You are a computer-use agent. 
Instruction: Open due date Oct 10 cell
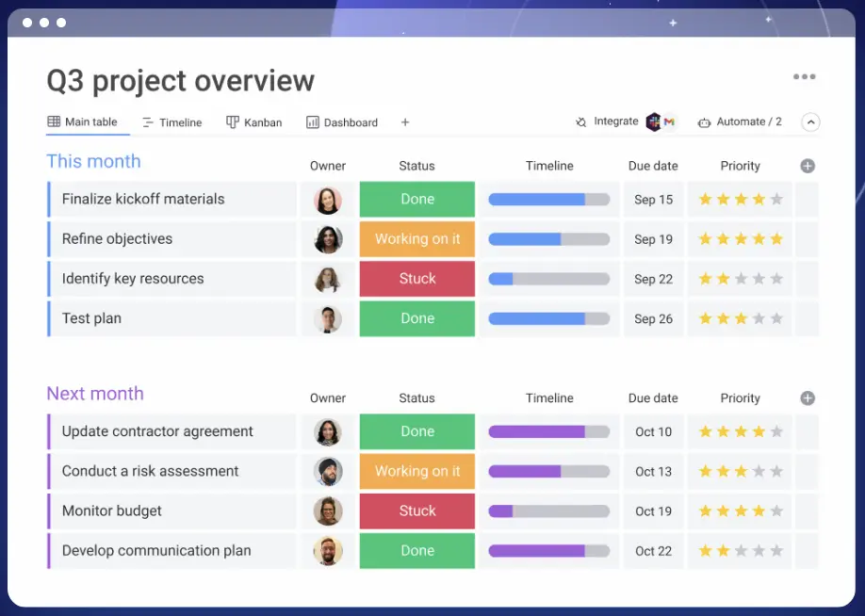[653, 431]
